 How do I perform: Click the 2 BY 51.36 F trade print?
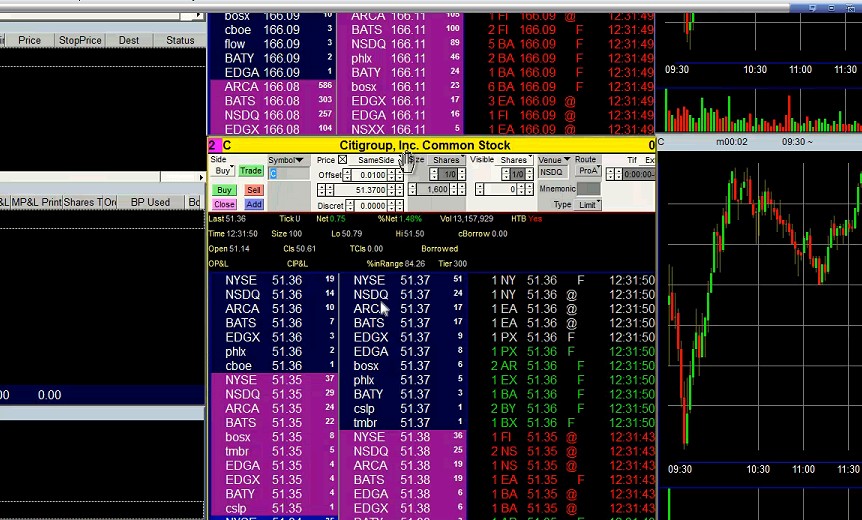pyautogui.click(x=572, y=409)
